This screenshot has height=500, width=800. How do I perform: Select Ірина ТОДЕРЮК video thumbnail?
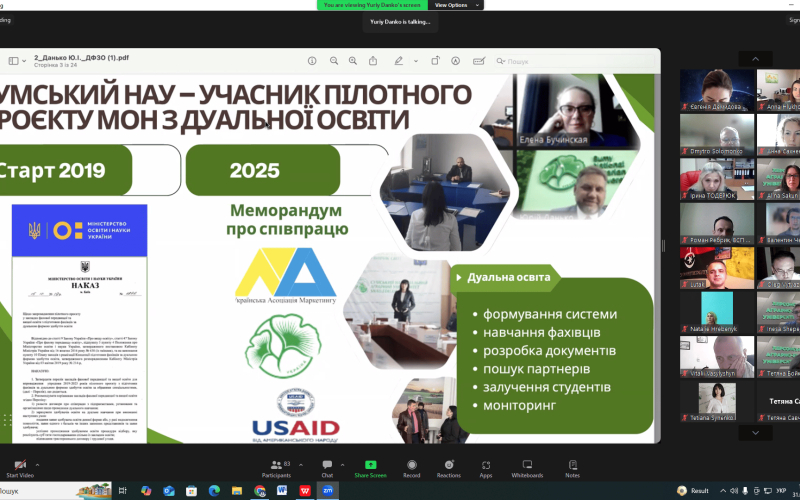[717, 179]
